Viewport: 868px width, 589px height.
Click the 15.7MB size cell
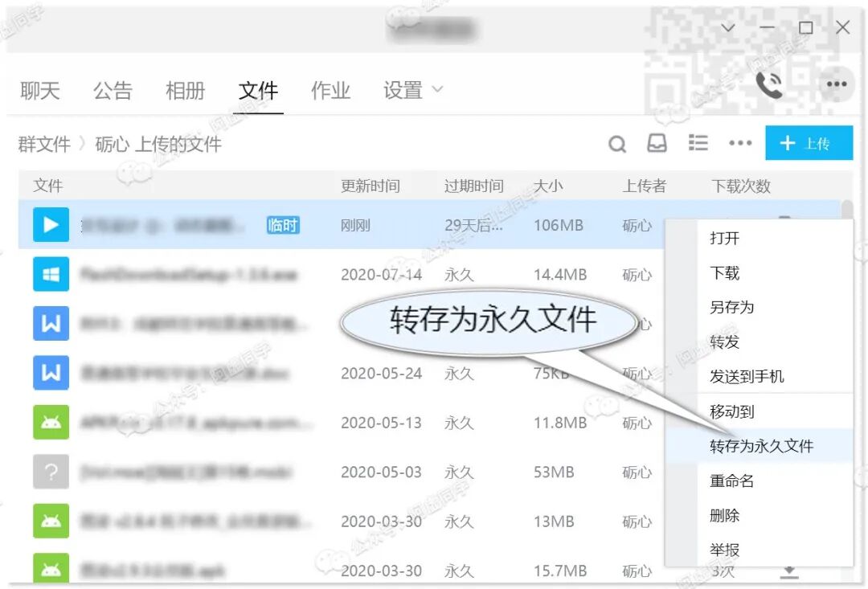[x=560, y=571]
